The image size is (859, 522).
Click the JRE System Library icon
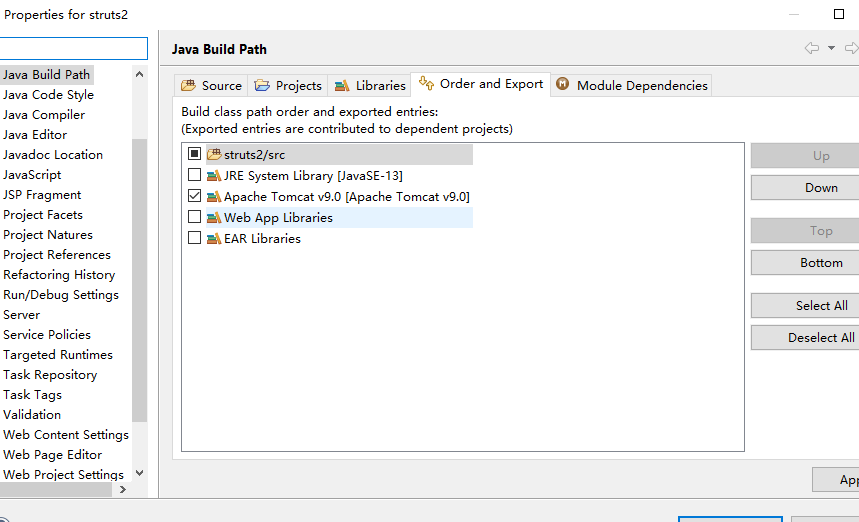214,176
